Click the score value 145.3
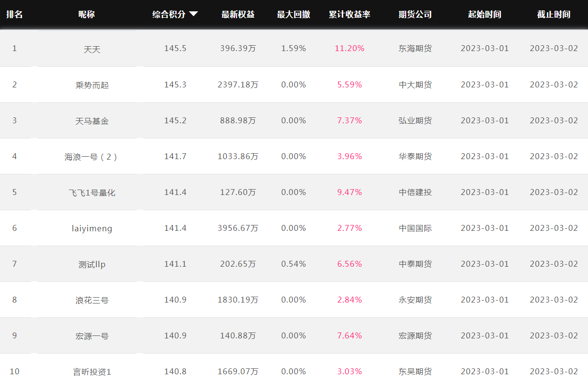This screenshot has height=388, width=588. (175, 84)
